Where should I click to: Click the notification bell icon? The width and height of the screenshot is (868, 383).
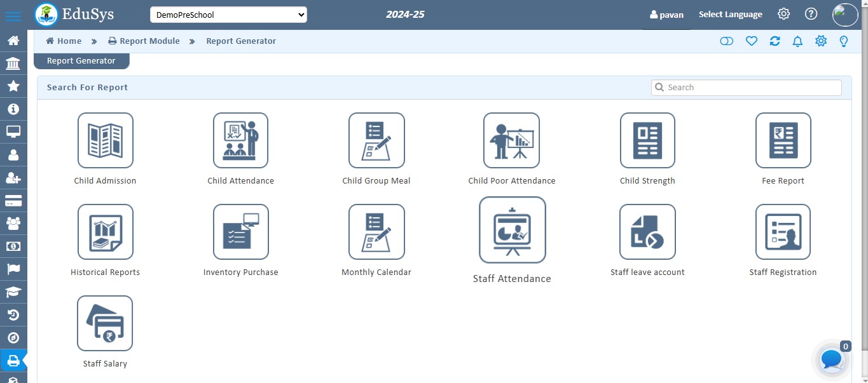pyautogui.click(x=797, y=41)
